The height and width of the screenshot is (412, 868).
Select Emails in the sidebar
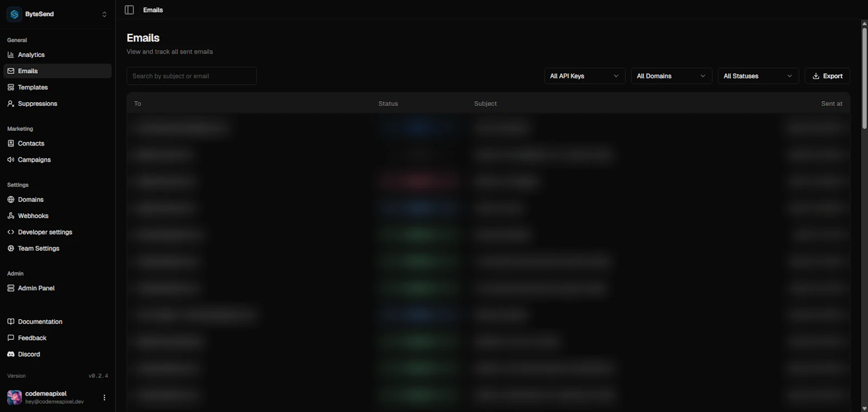(x=58, y=71)
